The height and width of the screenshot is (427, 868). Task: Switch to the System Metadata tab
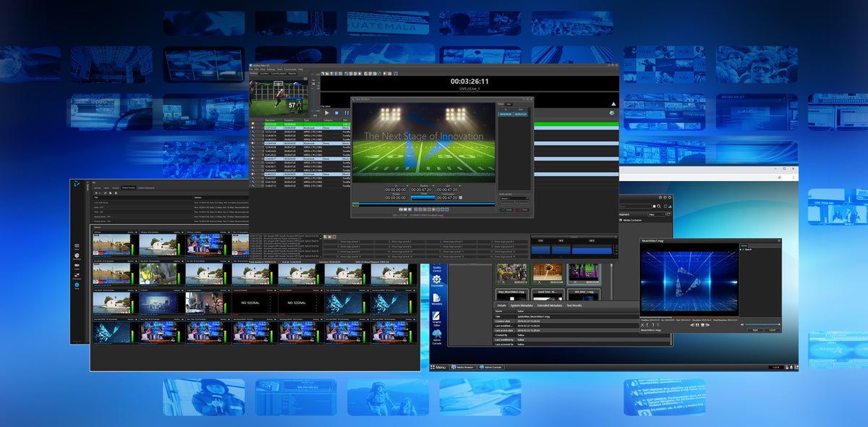[x=522, y=305]
